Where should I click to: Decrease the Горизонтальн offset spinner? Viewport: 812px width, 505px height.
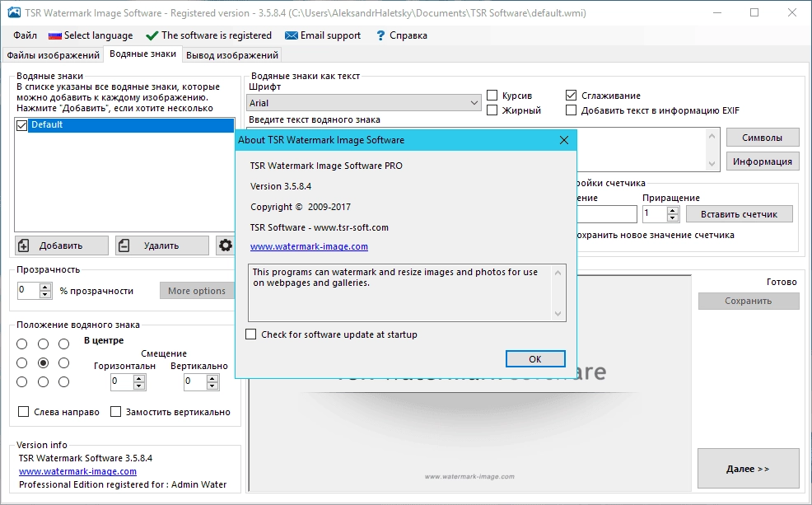pyautogui.click(x=138, y=386)
